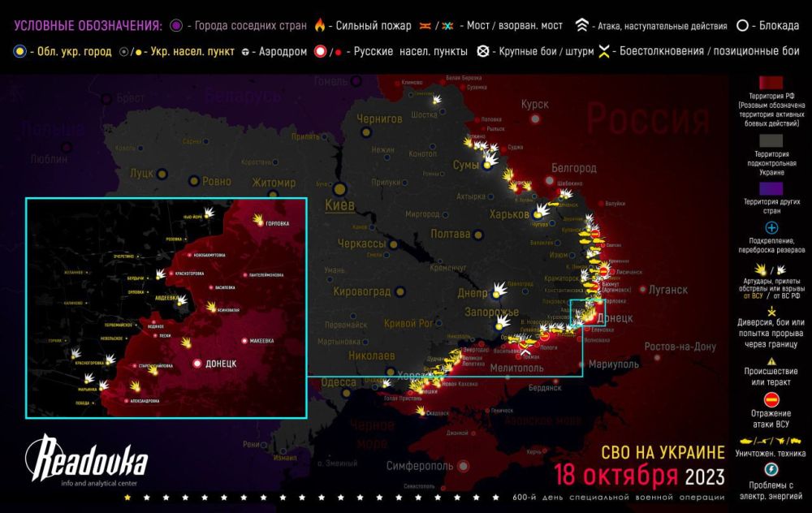Click the Горловка explosion marker in inset
The image size is (812, 513).
pos(259,219)
